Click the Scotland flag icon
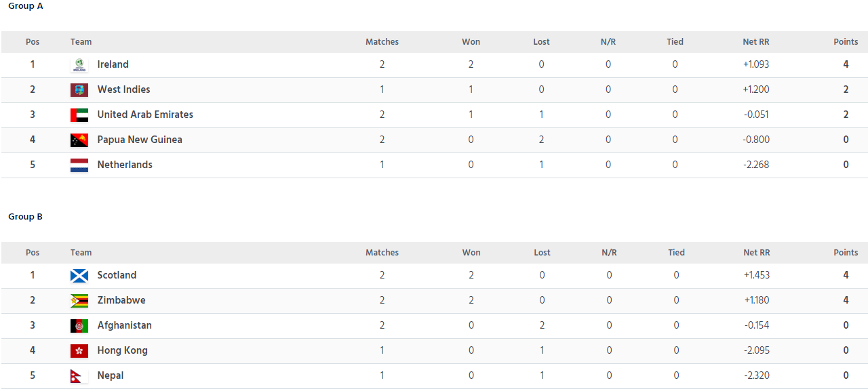868x391 pixels. click(x=79, y=276)
